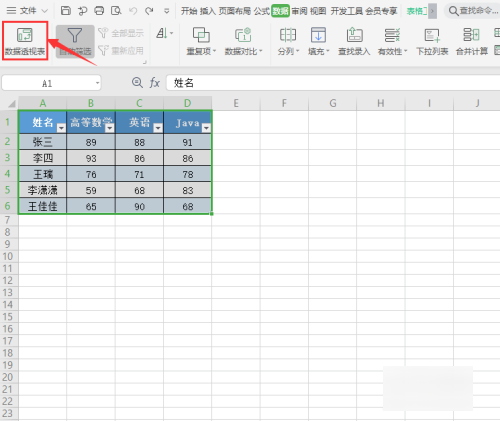Switch to the 页面布局 ribbon tab
Image resolution: width=500 pixels, height=421 pixels.
[x=235, y=11]
